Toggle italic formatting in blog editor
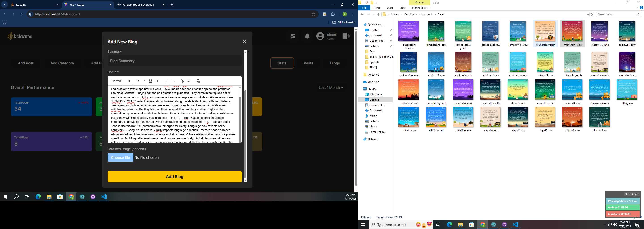Viewport: 644px width, 229px height. point(144,81)
